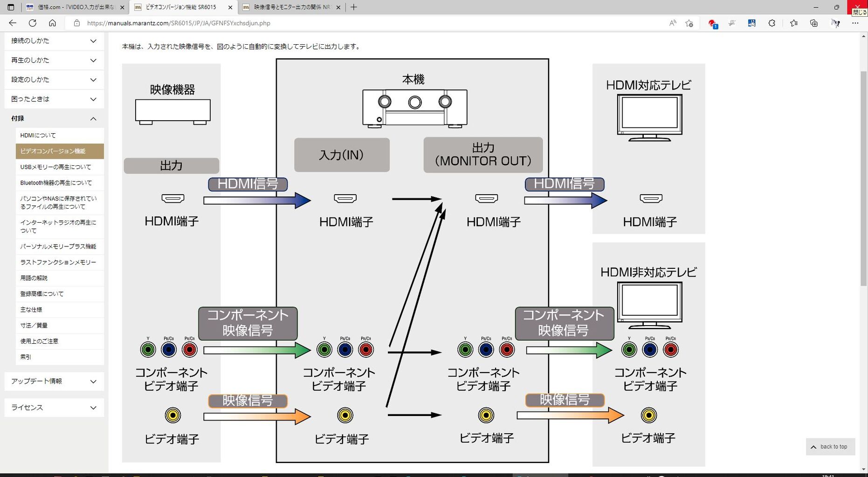Image resolution: width=868 pixels, height=477 pixels.
Task: Click the back to top button
Action: tap(830, 447)
